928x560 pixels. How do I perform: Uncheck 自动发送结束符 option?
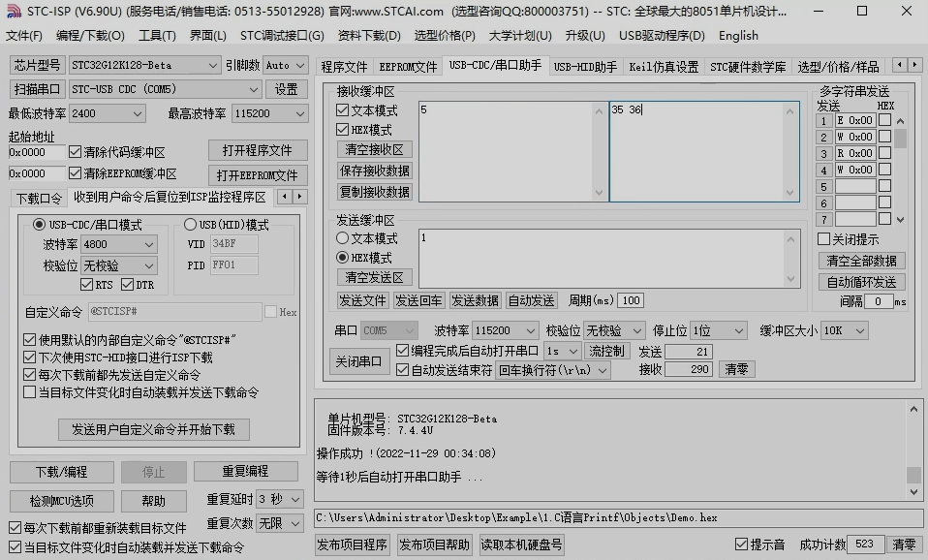(x=403, y=370)
